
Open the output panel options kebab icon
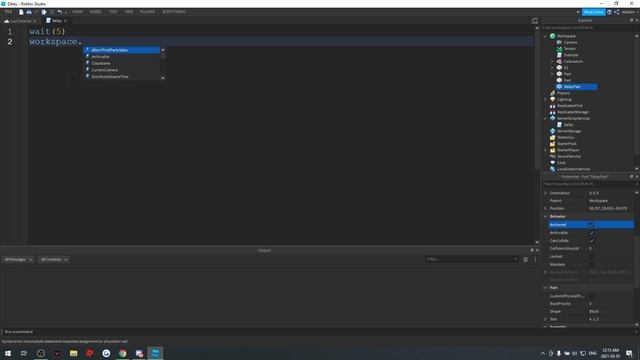[535, 259]
